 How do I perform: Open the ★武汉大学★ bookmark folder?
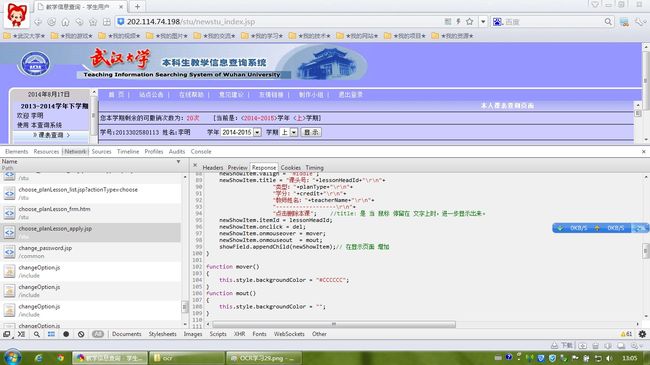[x=24, y=36]
